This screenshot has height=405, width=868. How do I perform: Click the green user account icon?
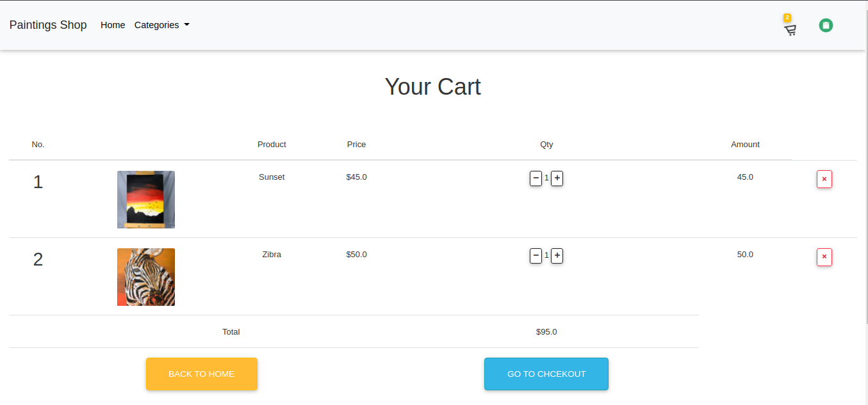[x=826, y=26]
